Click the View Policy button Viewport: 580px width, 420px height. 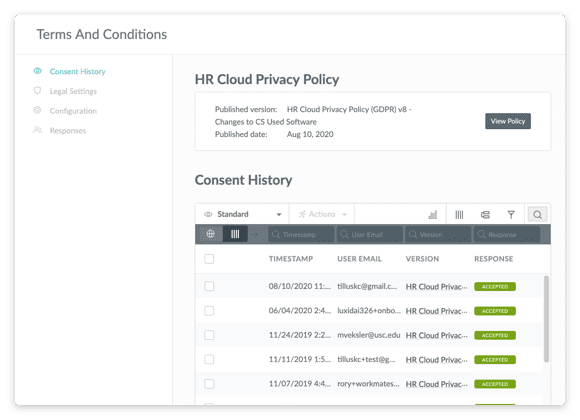[508, 121]
